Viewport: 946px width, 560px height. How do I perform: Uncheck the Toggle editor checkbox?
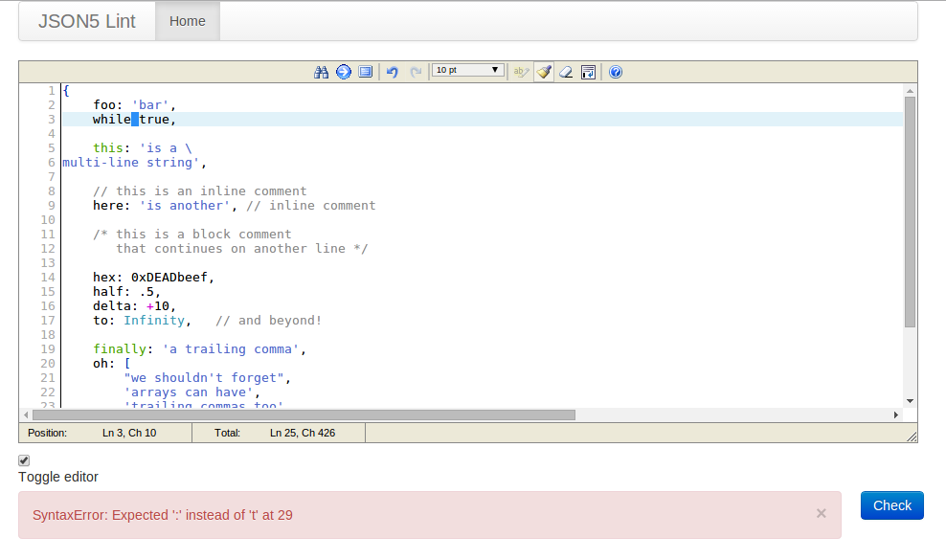[24, 460]
